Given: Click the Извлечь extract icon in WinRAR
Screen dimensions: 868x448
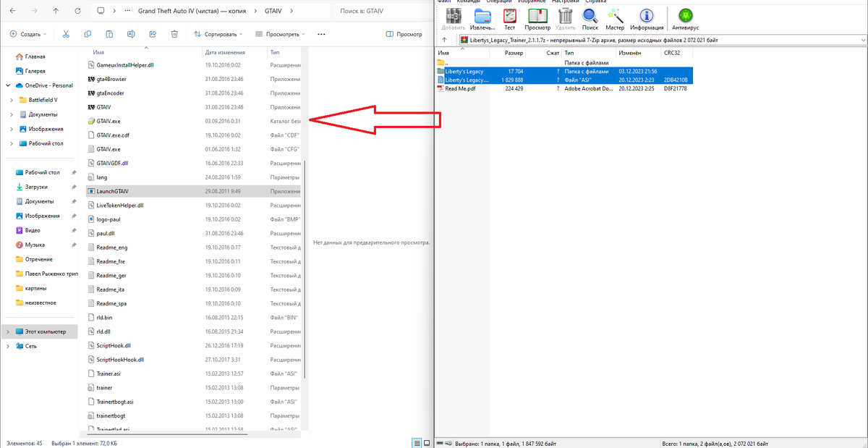Looking at the screenshot, I should pyautogui.click(x=482, y=18).
